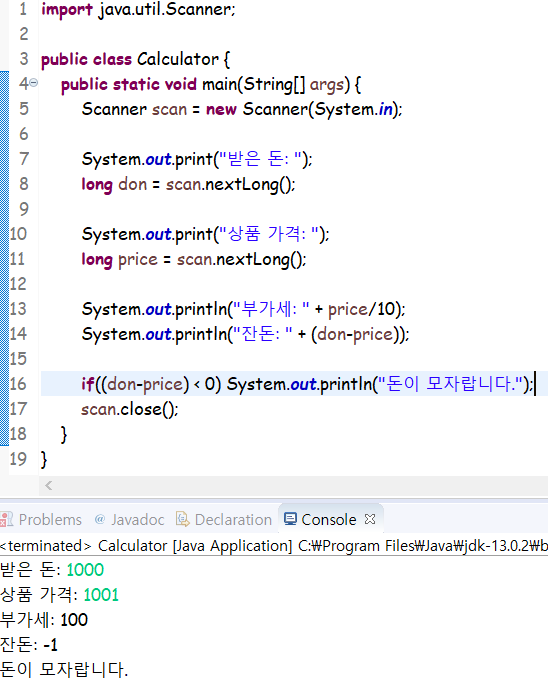
Task: Click 'println' on line 13
Action: pyautogui.click(x=201, y=309)
